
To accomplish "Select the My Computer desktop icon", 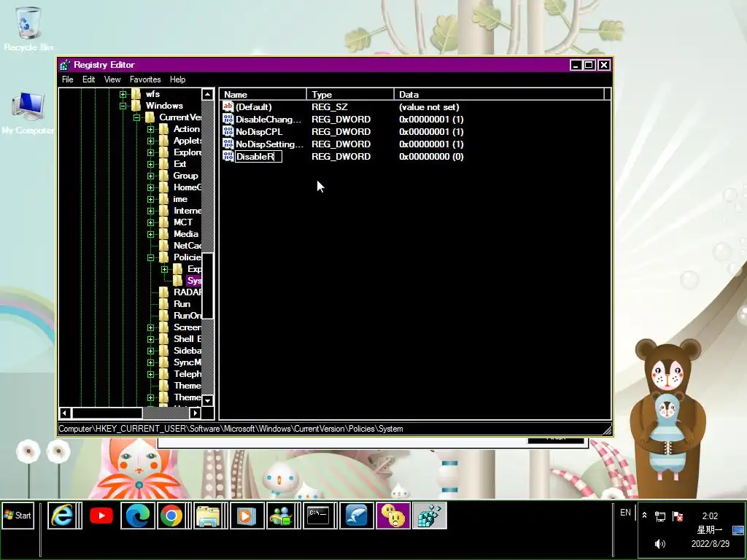I will [28, 113].
